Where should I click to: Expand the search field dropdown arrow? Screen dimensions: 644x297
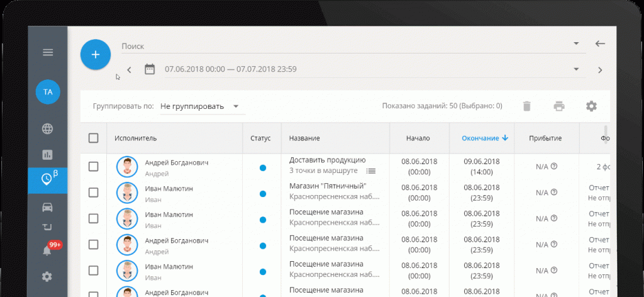click(576, 43)
